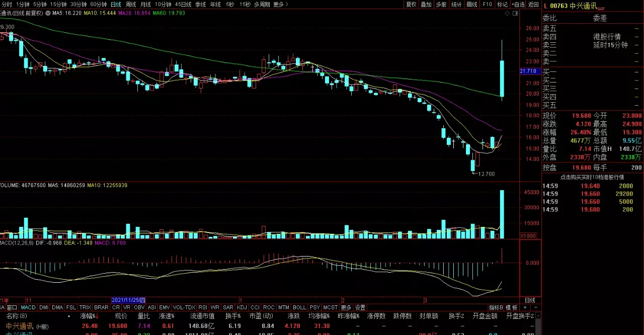Select the MACD indicator tab

point(28,307)
